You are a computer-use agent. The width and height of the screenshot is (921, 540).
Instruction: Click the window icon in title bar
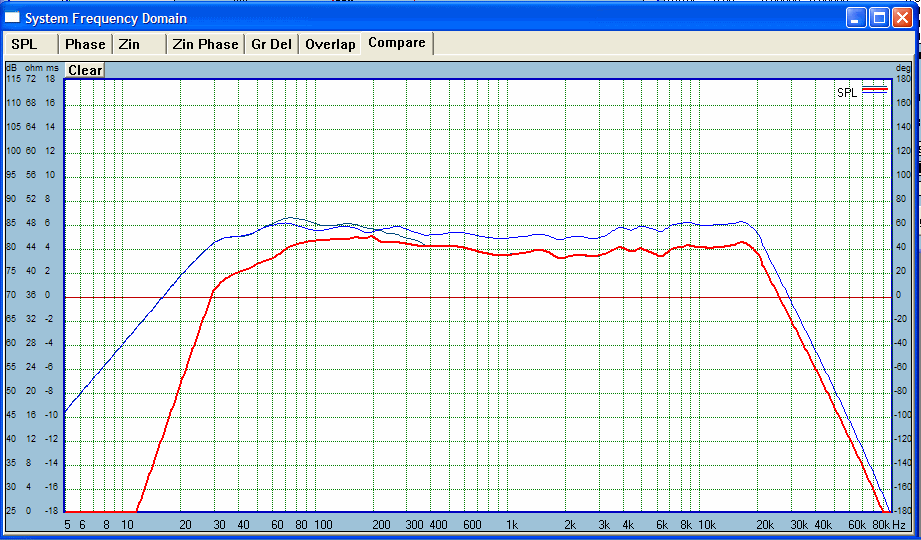pyautogui.click(x=12, y=18)
